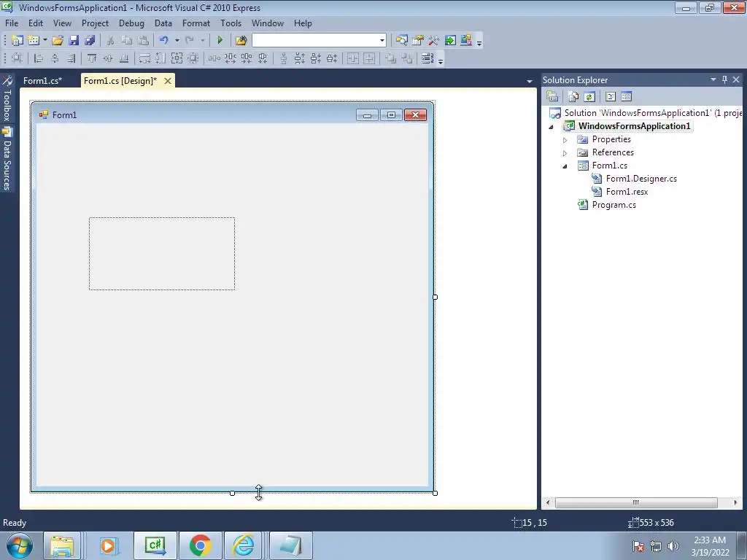The image size is (747, 560).
Task: Click Align Tops layout icon
Action: point(92,58)
